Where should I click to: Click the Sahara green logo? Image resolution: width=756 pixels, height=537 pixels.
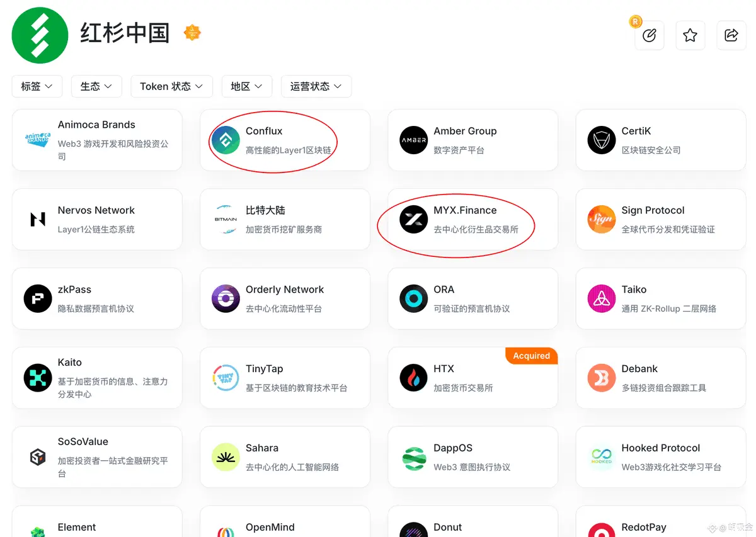click(226, 457)
